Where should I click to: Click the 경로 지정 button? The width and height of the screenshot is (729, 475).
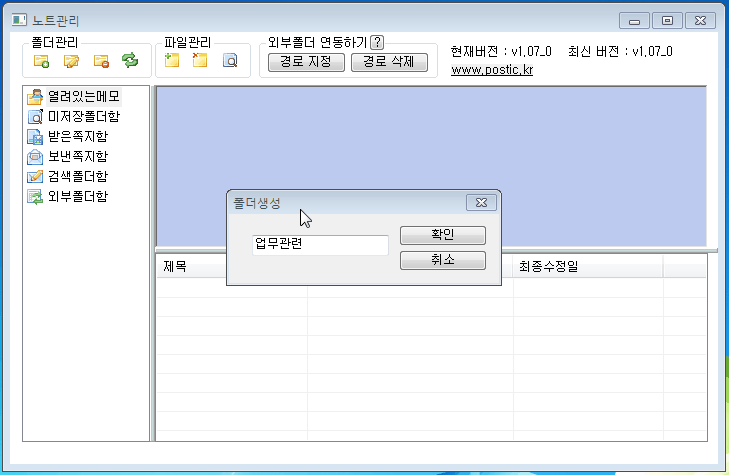306,62
